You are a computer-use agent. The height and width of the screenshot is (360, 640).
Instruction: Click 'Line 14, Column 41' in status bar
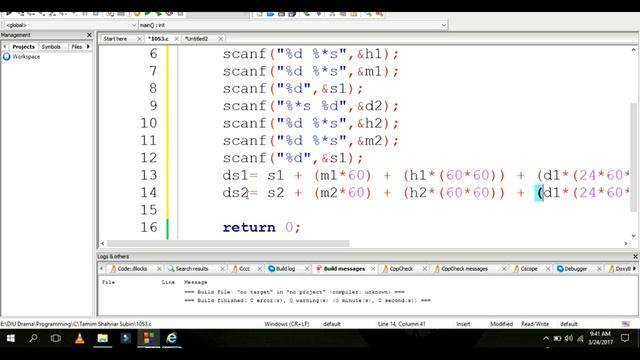click(x=402, y=324)
